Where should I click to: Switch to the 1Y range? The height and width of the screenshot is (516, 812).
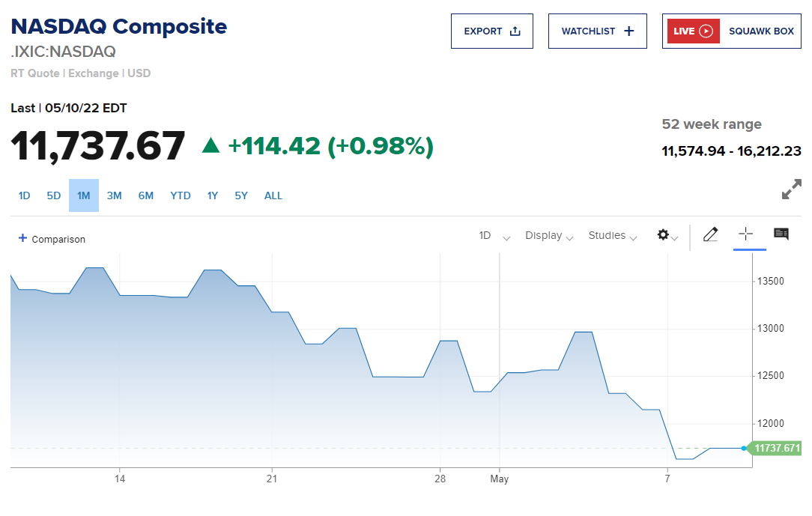point(213,195)
